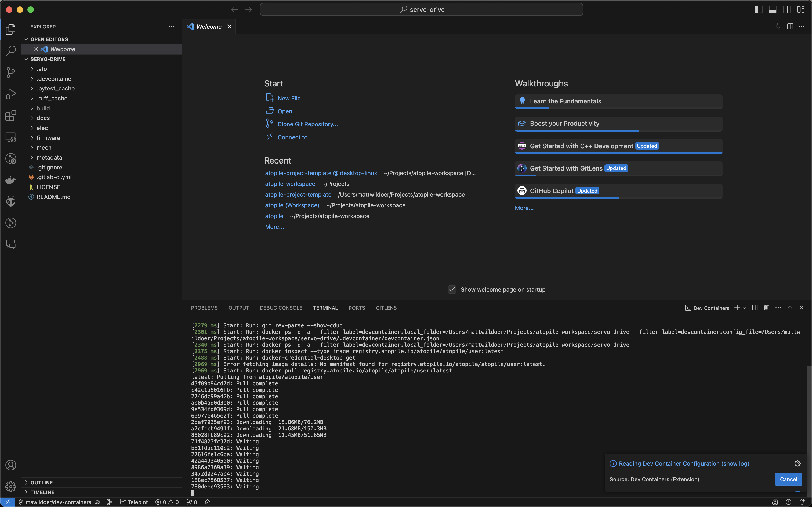
Task: Close the Welcome tab
Action: tap(229, 27)
